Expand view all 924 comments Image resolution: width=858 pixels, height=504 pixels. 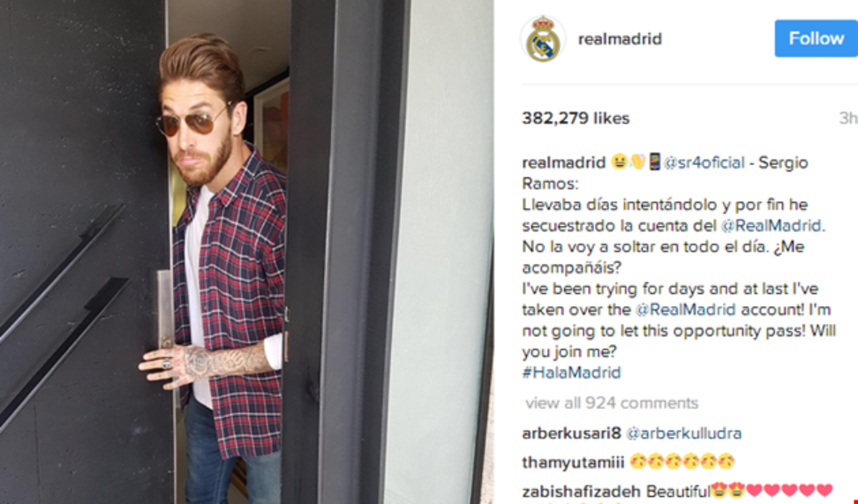tap(612, 403)
